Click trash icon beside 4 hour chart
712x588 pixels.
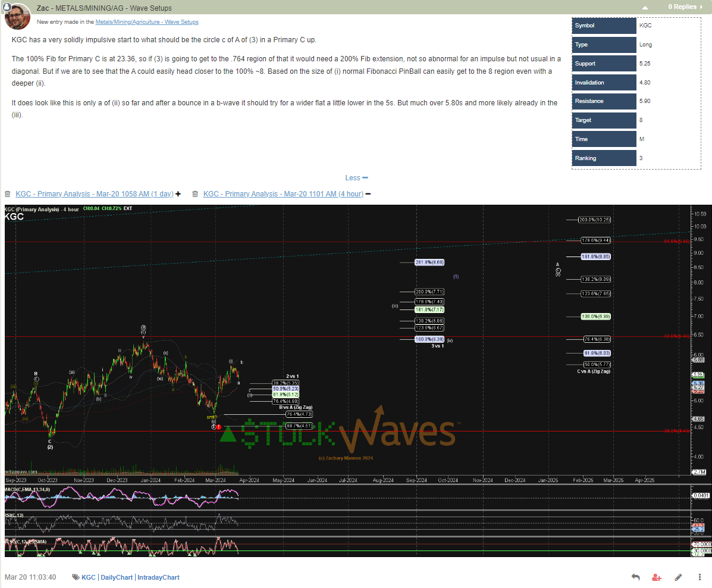[x=195, y=194]
